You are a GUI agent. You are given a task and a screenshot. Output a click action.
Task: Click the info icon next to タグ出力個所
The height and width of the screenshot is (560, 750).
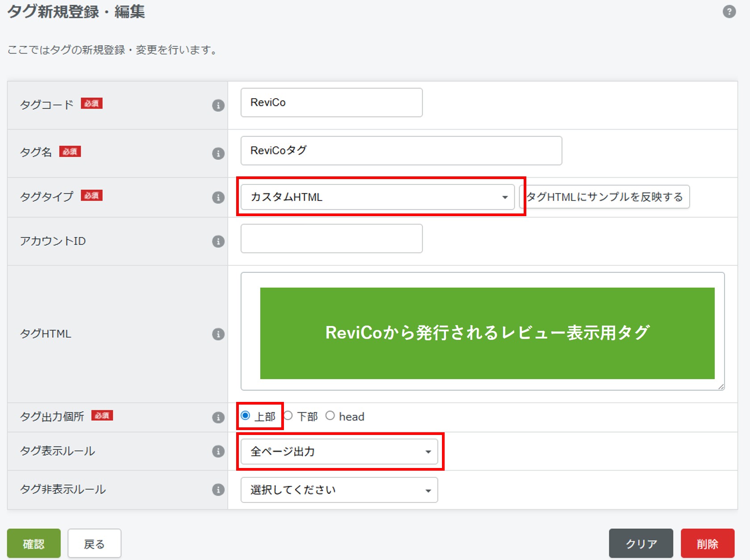point(218,417)
